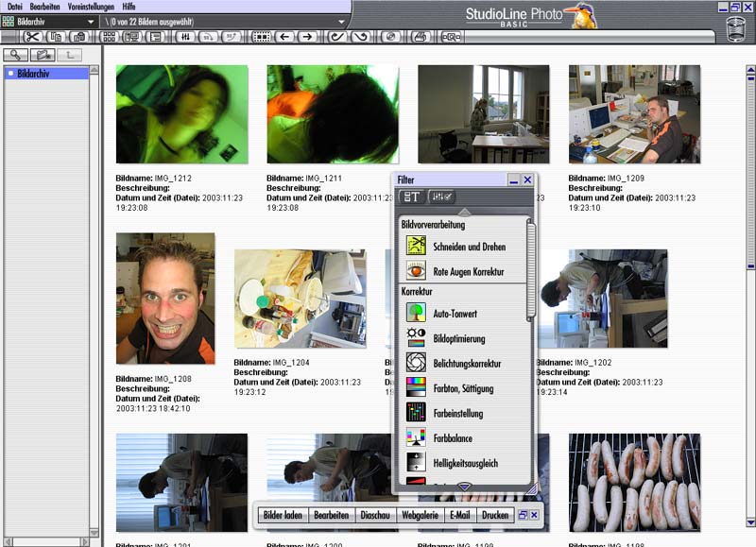
Task: Choose the Helligkeitsausgleich filter
Action: click(453, 463)
